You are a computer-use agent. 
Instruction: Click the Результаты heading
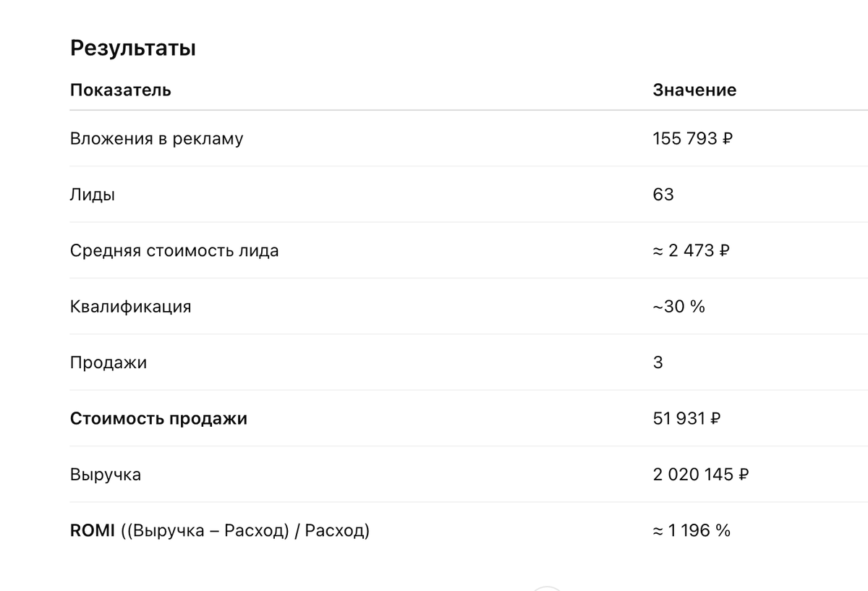133,50
